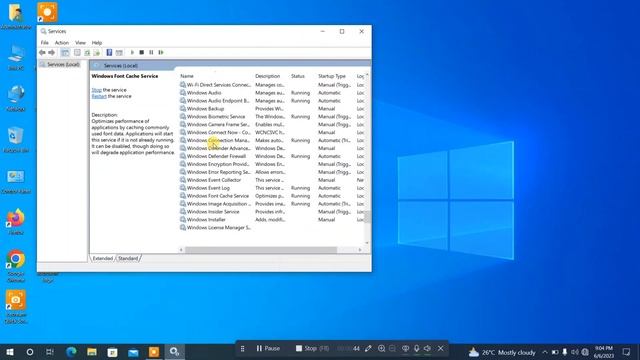This screenshot has width=640, height=360.
Task: Pause the screen recording
Action: (268, 349)
